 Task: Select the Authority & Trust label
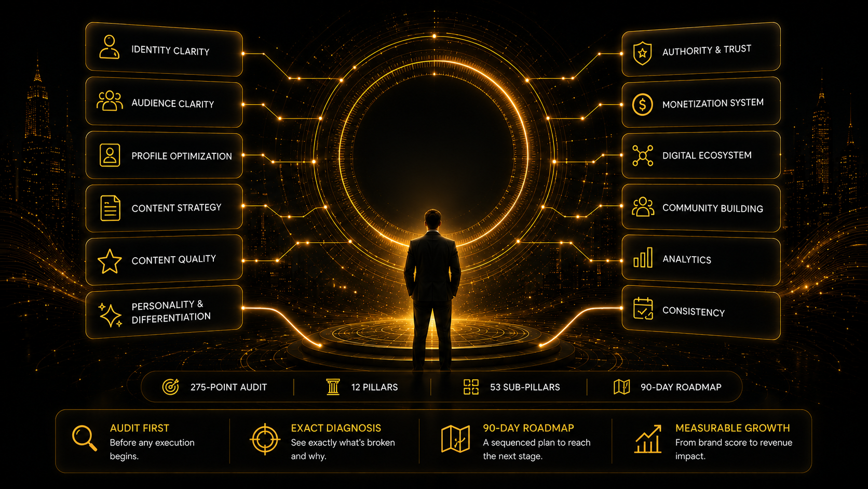707,50
